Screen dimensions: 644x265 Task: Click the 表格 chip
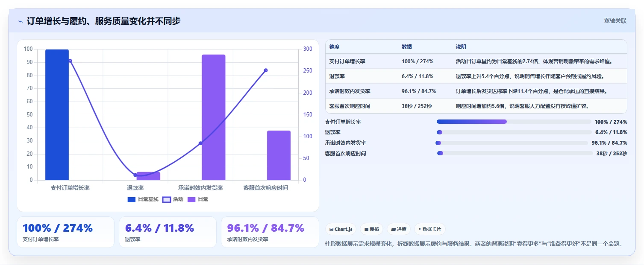coord(371,229)
